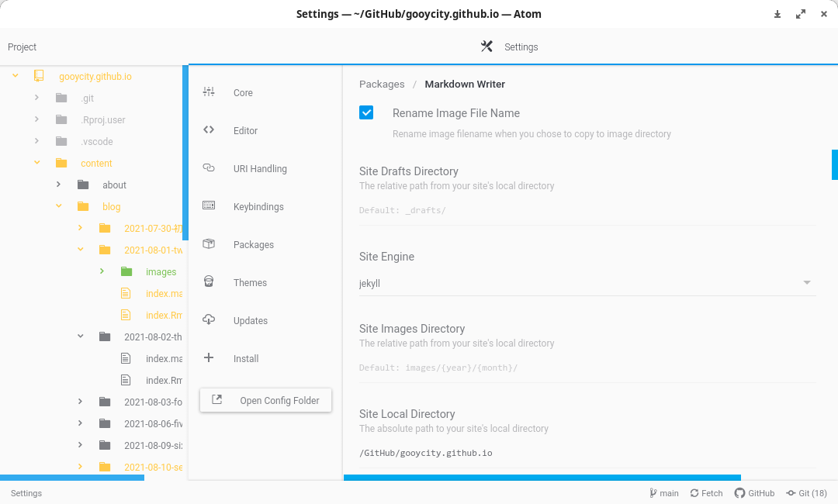
Task: Click the settings panel vertical scrollbar thumb
Action: point(835,165)
